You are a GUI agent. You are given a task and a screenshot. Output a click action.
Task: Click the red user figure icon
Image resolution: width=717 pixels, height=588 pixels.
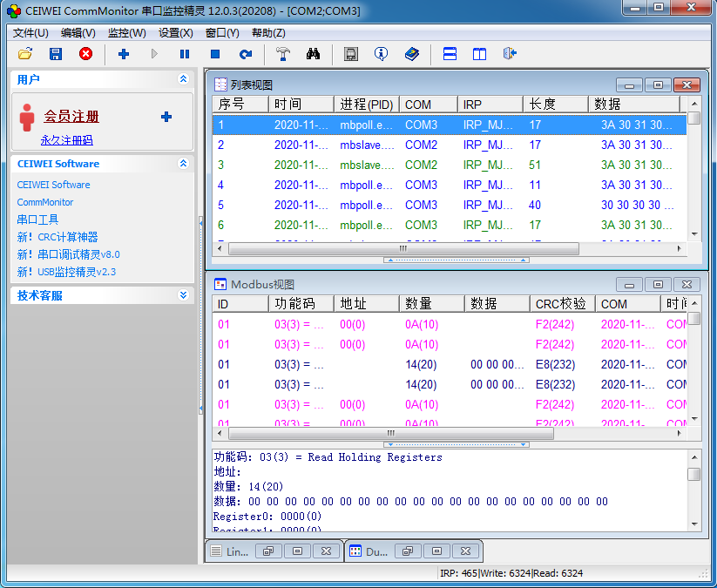tap(27, 117)
